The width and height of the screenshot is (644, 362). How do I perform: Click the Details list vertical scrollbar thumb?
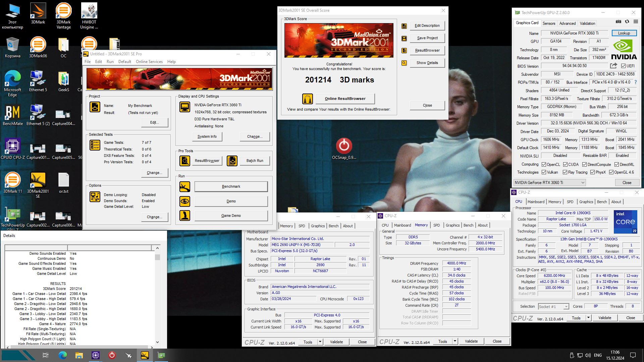point(157,257)
